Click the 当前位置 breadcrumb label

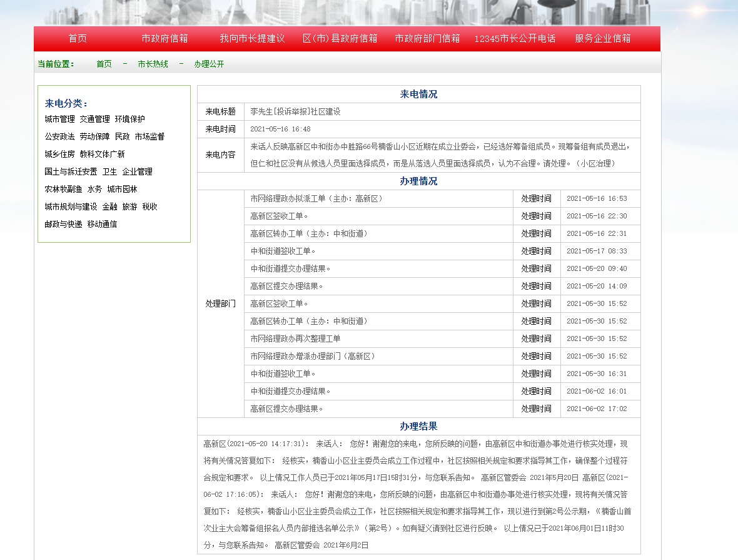click(x=56, y=64)
